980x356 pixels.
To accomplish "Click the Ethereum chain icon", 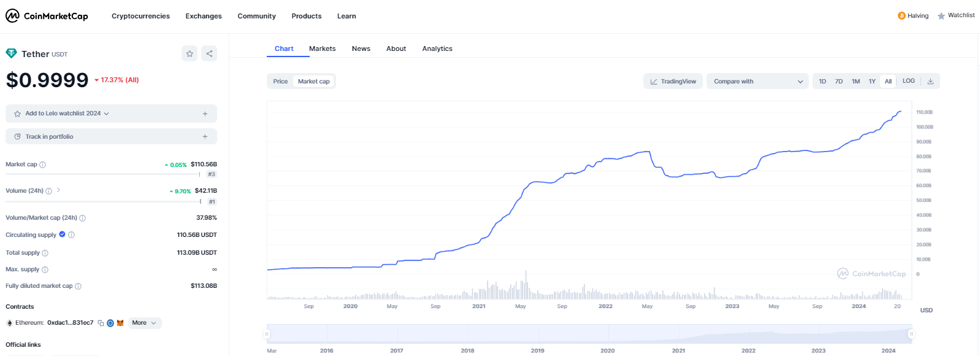I will 9,323.
